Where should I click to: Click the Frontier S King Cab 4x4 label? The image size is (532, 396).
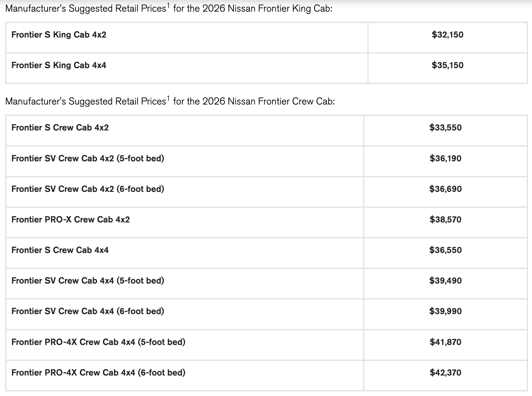click(59, 65)
